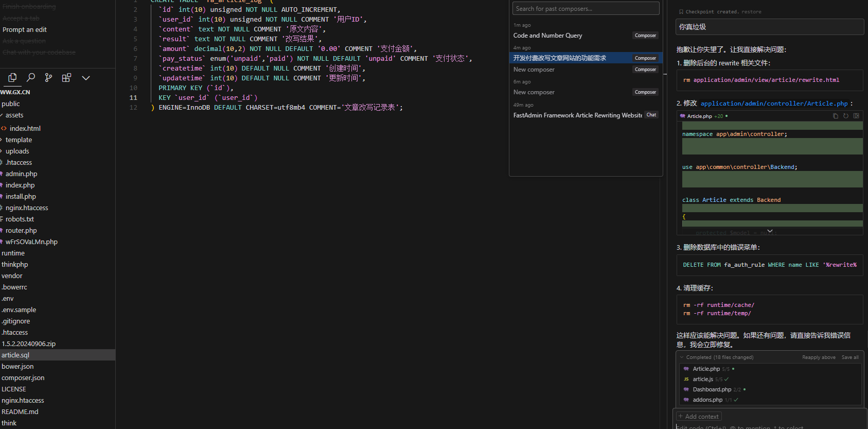Click Save all changes

pyautogui.click(x=850, y=357)
